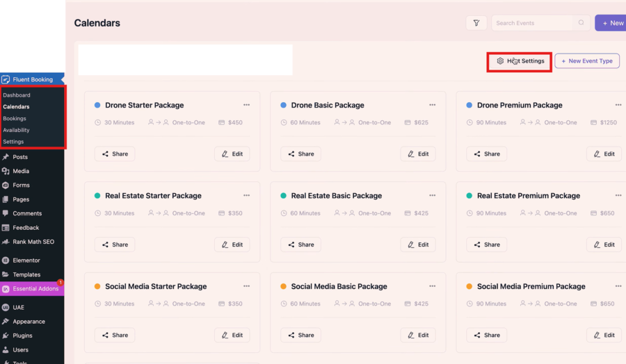Screen dimensions: 626x364
Task: Click the Posts pin icon
Action: (6, 157)
